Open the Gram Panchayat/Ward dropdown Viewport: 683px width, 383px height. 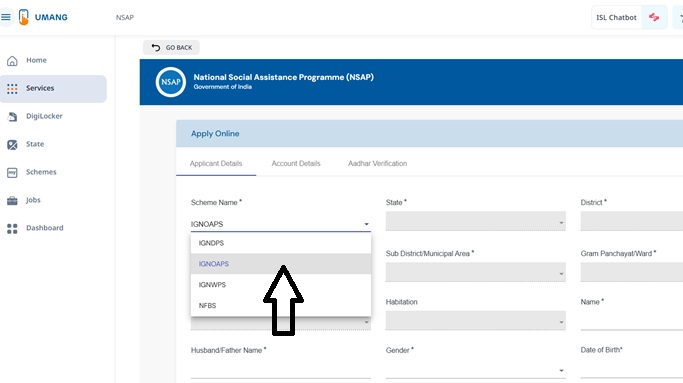tap(632, 272)
